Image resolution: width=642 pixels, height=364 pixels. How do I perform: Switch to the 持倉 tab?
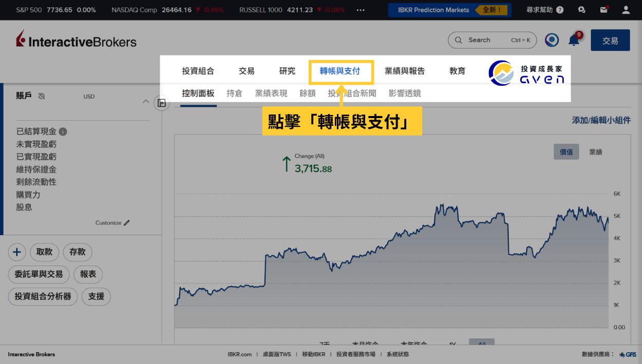(x=234, y=93)
